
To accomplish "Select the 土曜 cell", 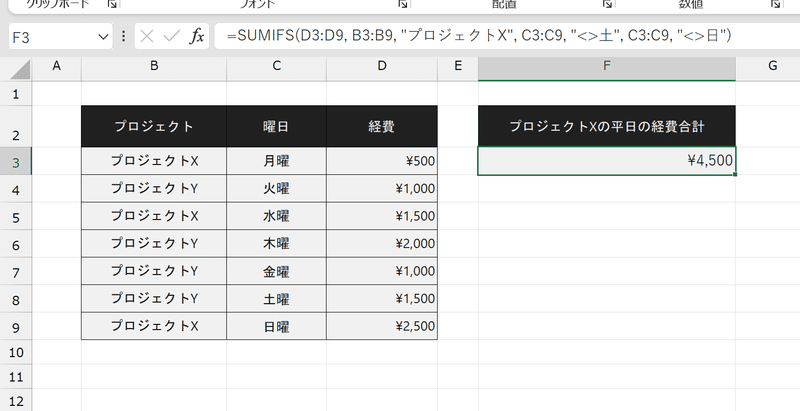I will point(275,299).
